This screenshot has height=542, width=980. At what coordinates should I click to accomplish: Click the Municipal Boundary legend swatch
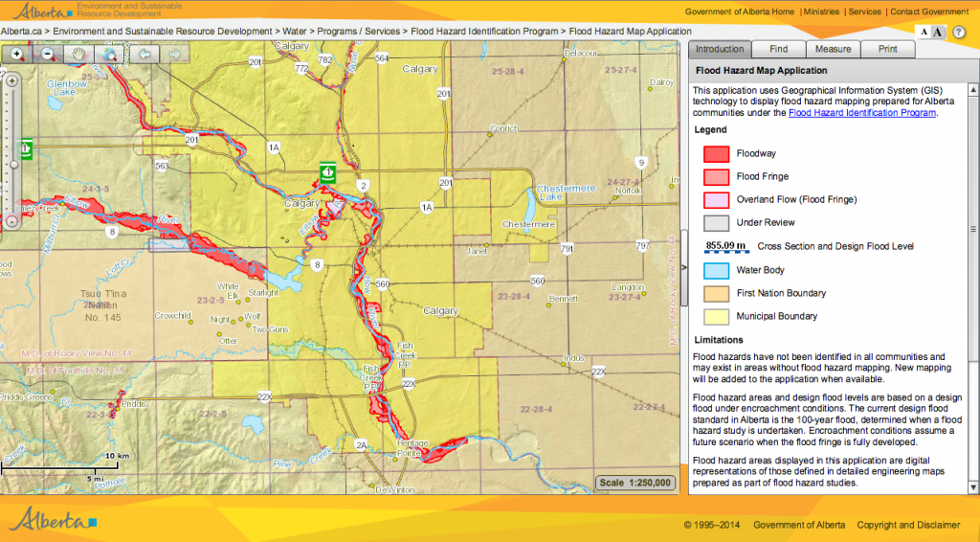716,317
